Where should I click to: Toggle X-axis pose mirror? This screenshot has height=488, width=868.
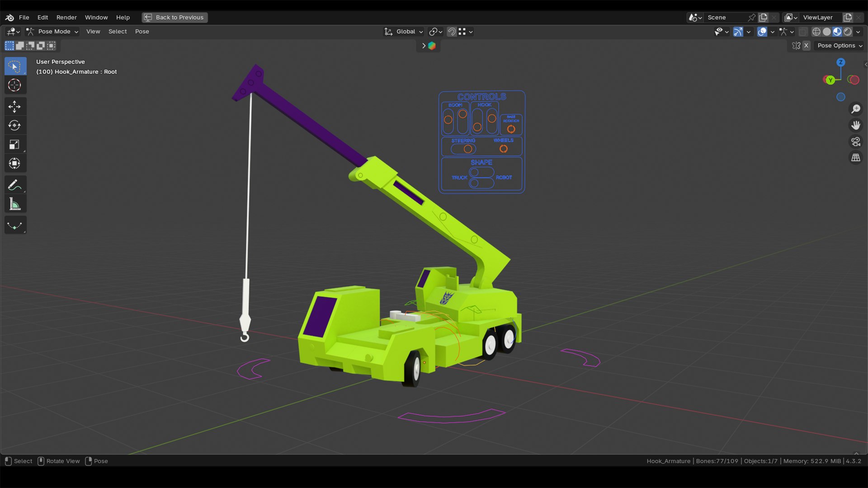coord(806,46)
